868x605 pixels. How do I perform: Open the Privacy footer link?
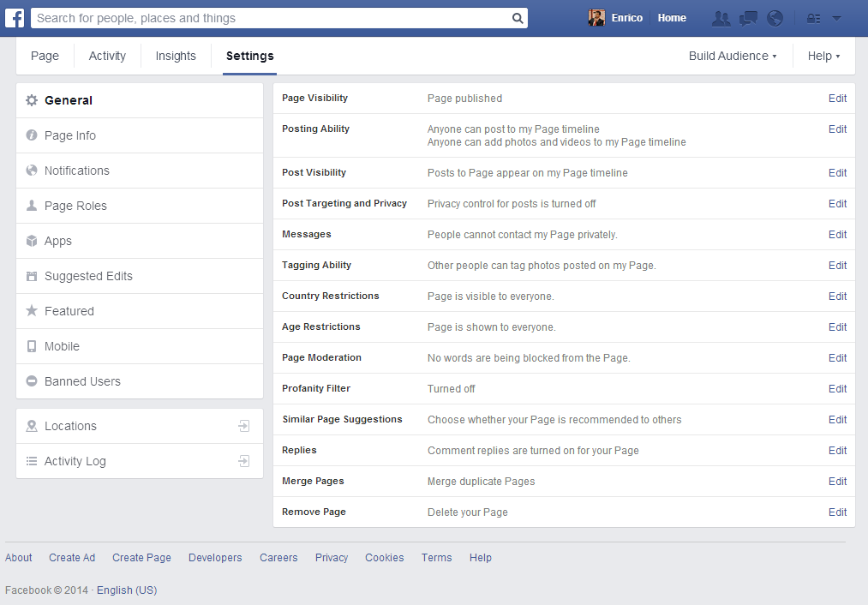tap(332, 557)
